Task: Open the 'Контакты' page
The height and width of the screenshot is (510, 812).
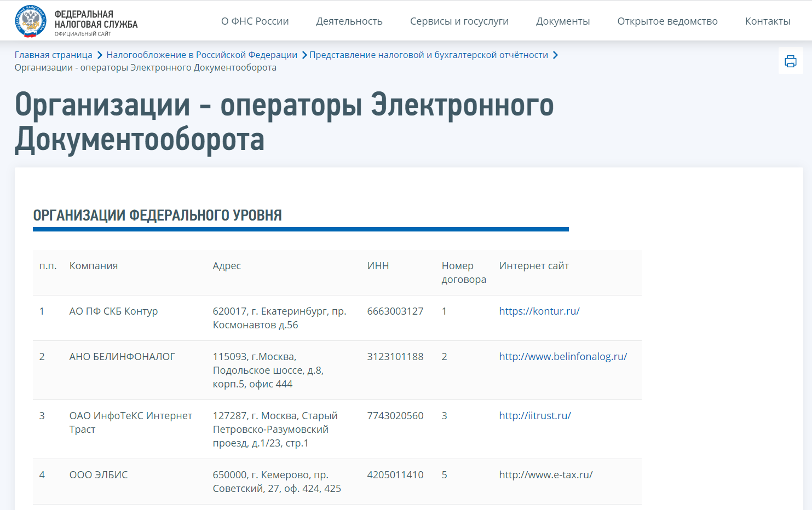Action: 768,21
